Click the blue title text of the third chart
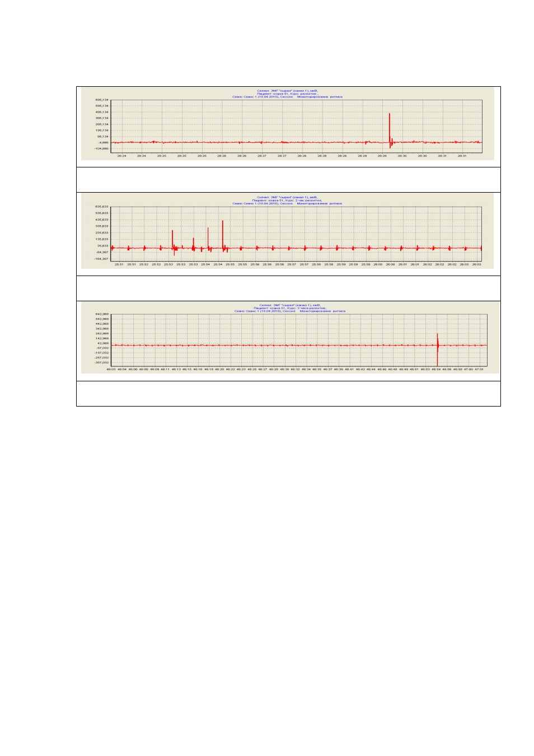Screen dimensions: 534x756 pos(290,307)
